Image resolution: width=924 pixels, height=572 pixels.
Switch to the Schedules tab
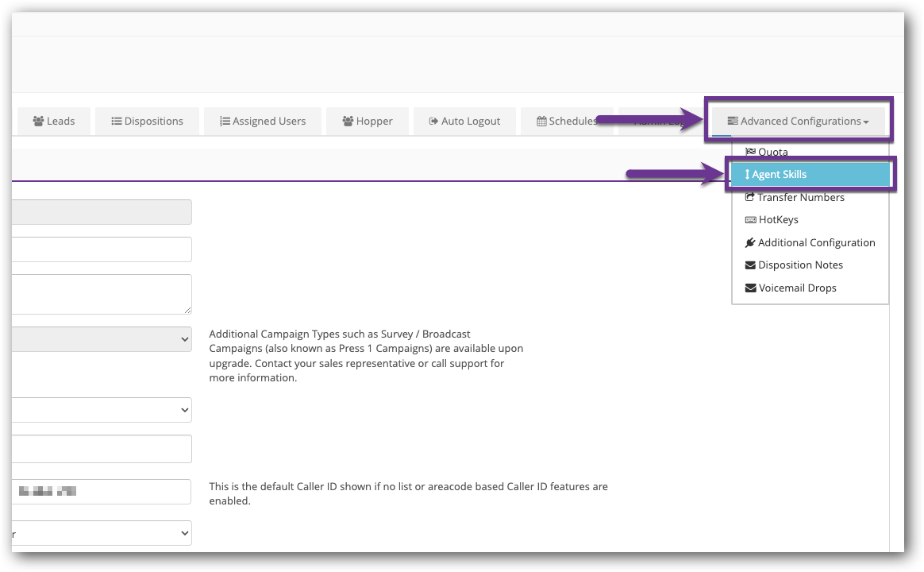click(567, 121)
